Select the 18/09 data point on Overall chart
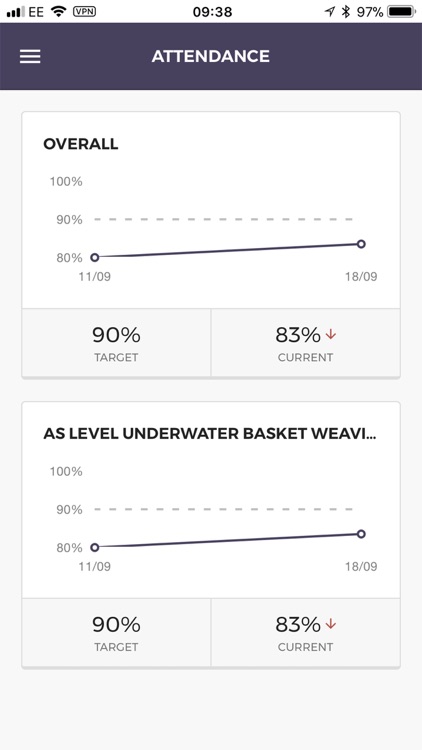The width and height of the screenshot is (422, 750). pyautogui.click(x=361, y=244)
